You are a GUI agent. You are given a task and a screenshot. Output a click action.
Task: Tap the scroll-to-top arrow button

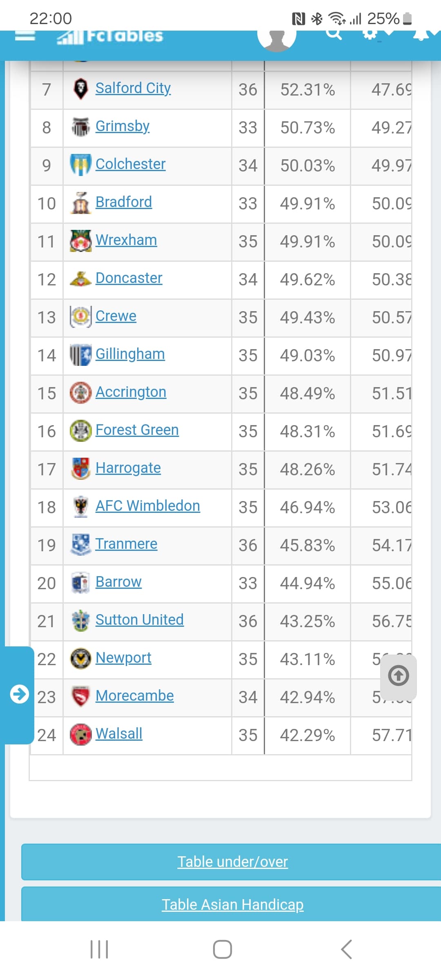[399, 676]
